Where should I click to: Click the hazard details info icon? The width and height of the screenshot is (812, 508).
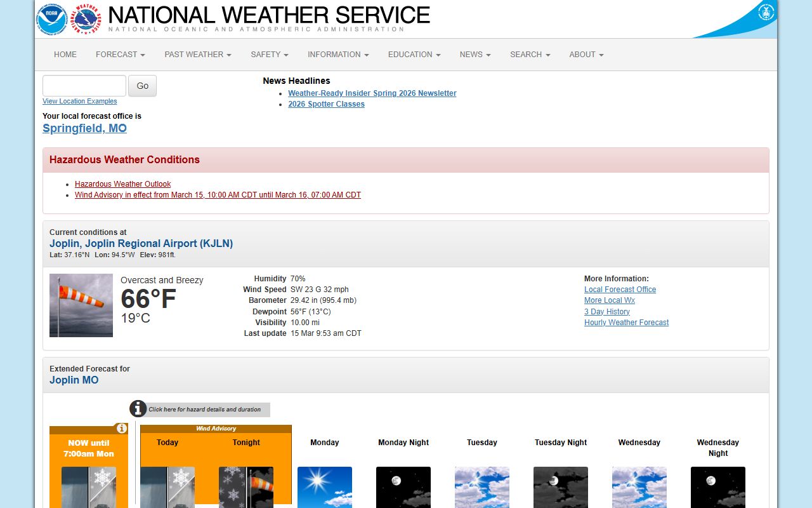click(138, 409)
